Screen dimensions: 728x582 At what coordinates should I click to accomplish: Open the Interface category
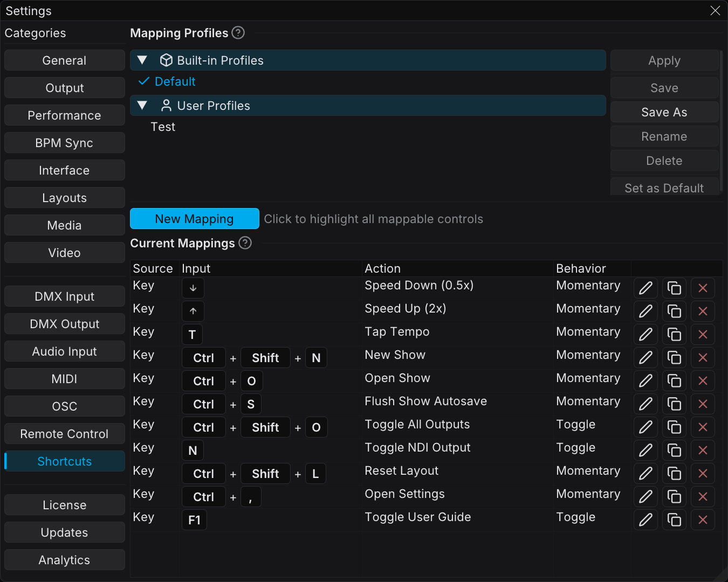pyautogui.click(x=65, y=170)
